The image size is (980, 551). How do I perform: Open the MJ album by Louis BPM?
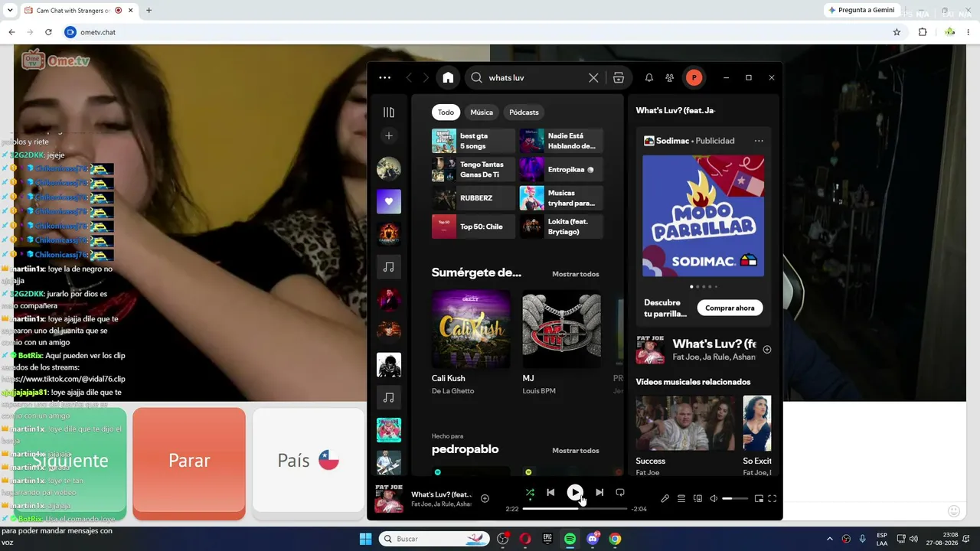point(561,343)
